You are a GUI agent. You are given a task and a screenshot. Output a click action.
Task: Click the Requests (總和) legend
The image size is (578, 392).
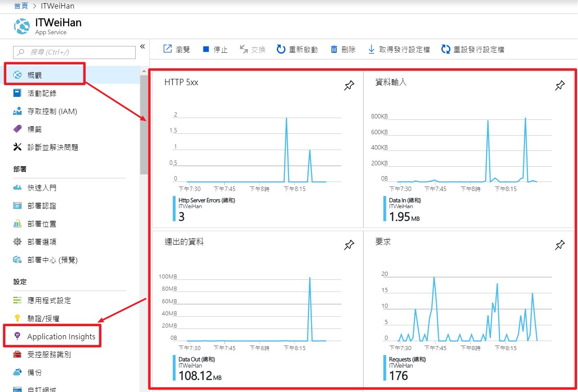[407, 360]
